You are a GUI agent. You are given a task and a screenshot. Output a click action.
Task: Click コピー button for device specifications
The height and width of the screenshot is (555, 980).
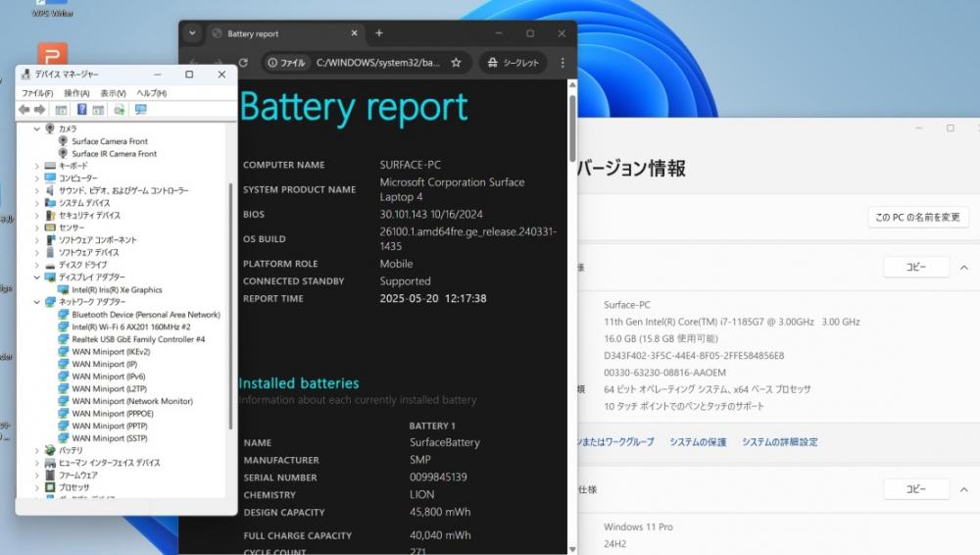tap(915, 267)
